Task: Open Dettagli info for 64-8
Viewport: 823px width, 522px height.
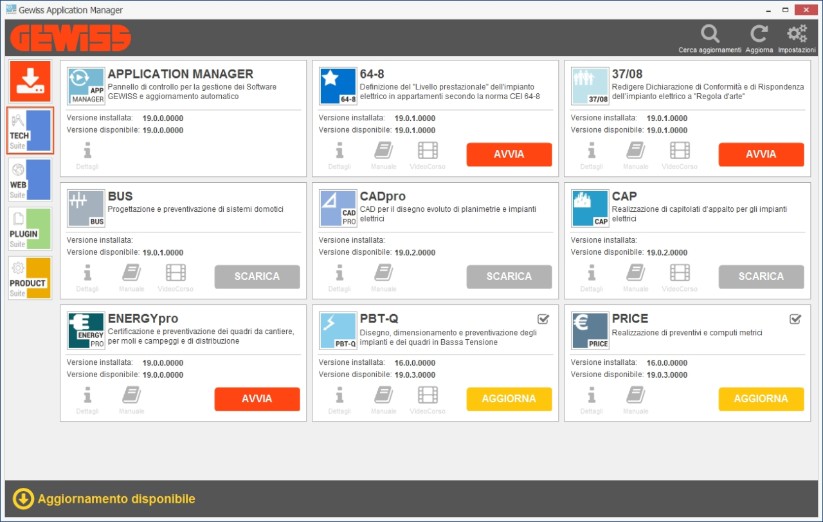Action: (339, 155)
